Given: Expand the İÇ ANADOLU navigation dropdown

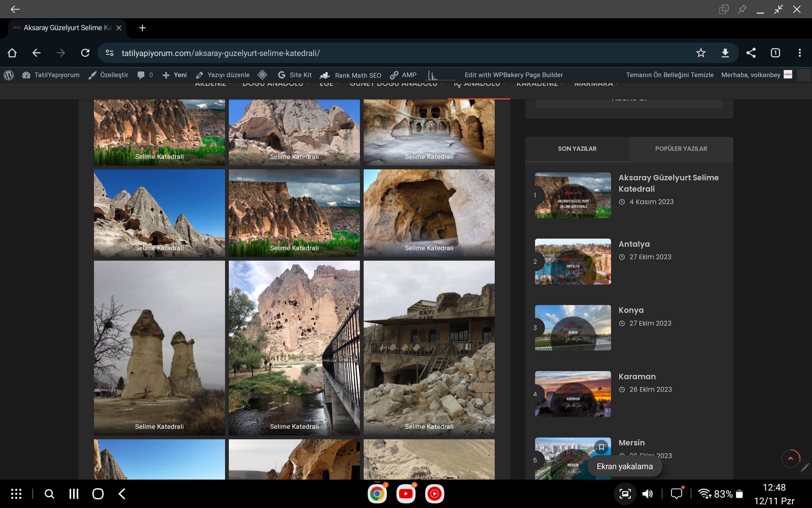Looking at the screenshot, I should [x=479, y=84].
